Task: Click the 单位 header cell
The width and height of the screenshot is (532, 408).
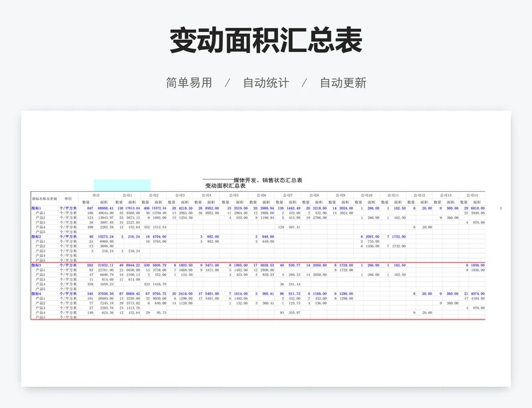Action: 68,199
